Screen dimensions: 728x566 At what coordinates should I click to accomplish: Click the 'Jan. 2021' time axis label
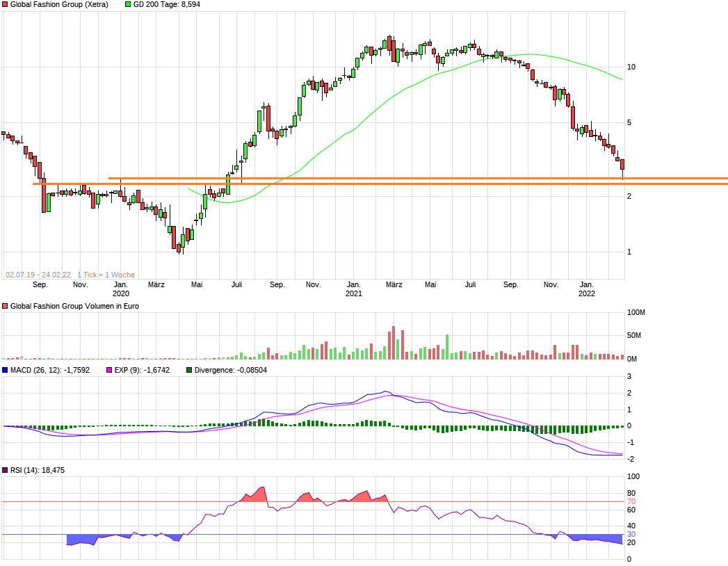[354, 289]
